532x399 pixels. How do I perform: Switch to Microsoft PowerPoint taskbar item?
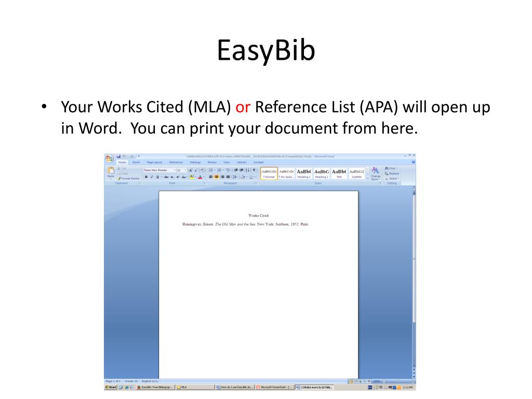tap(274, 387)
